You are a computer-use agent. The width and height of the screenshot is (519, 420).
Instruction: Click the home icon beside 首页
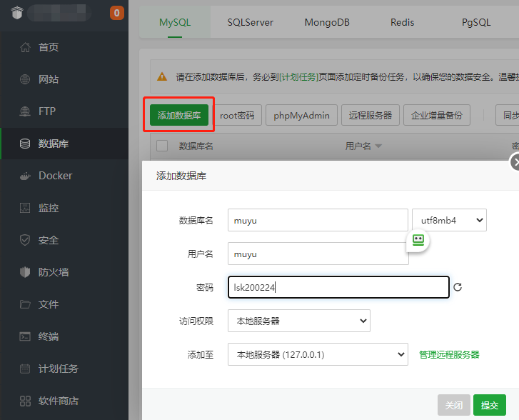coord(25,47)
